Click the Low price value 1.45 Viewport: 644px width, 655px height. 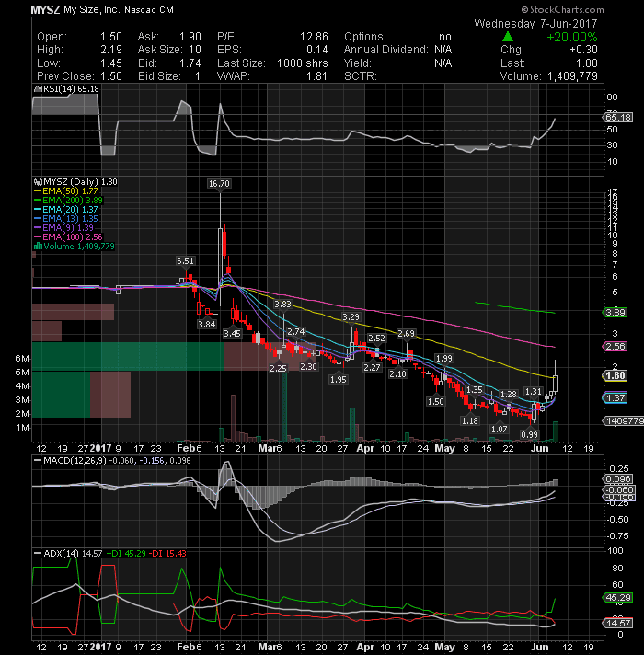pyautogui.click(x=111, y=63)
